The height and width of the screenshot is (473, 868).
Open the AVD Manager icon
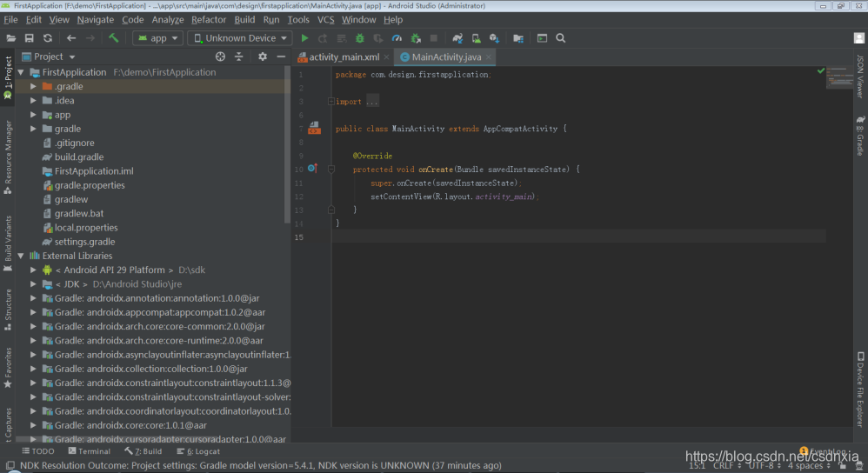[476, 38]
